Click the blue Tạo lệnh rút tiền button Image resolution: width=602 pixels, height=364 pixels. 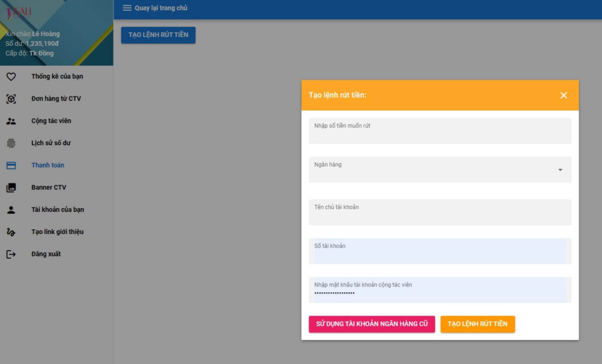(158, 35)
